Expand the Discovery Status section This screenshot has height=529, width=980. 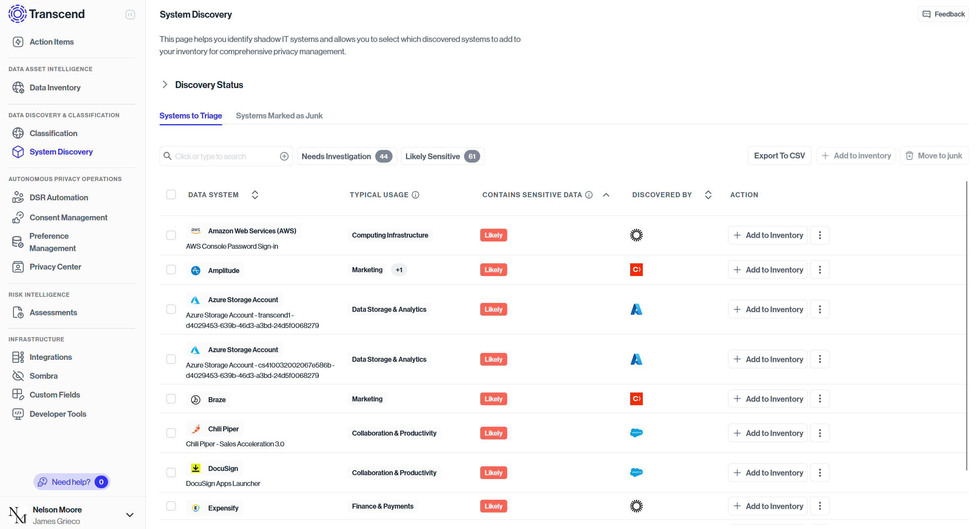coord(165,85)
